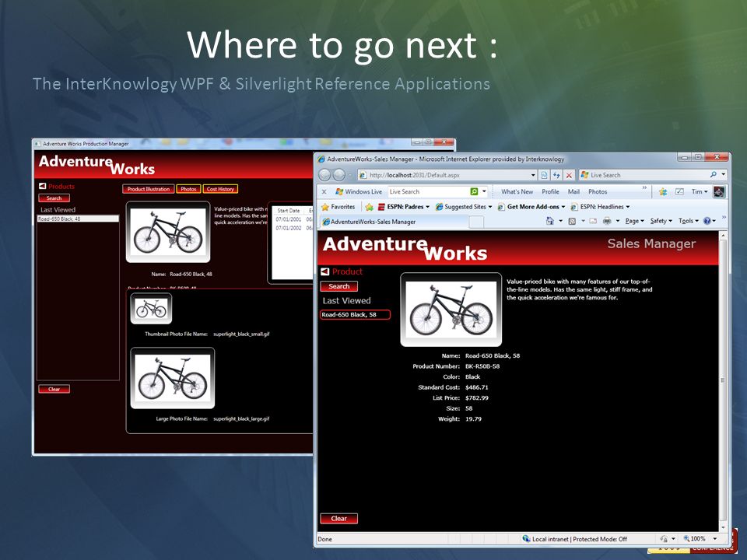
Task: Open the Favorites star button
Action: pyautogui.click(x=338, y=207)
